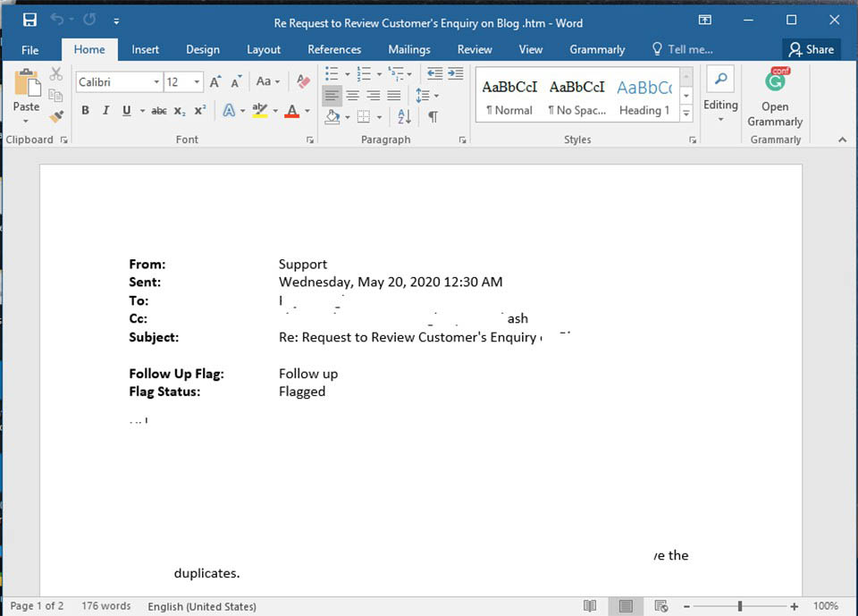The width and height of the screenshot is (858, 616).
Task: Clear all formatting with eraser icon
Action: pyautogui.click(x=303, y=81)
